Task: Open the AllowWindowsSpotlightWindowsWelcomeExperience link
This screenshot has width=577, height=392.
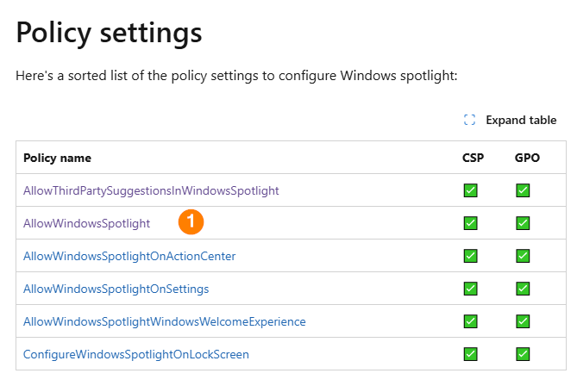Action: click(164, 321)
